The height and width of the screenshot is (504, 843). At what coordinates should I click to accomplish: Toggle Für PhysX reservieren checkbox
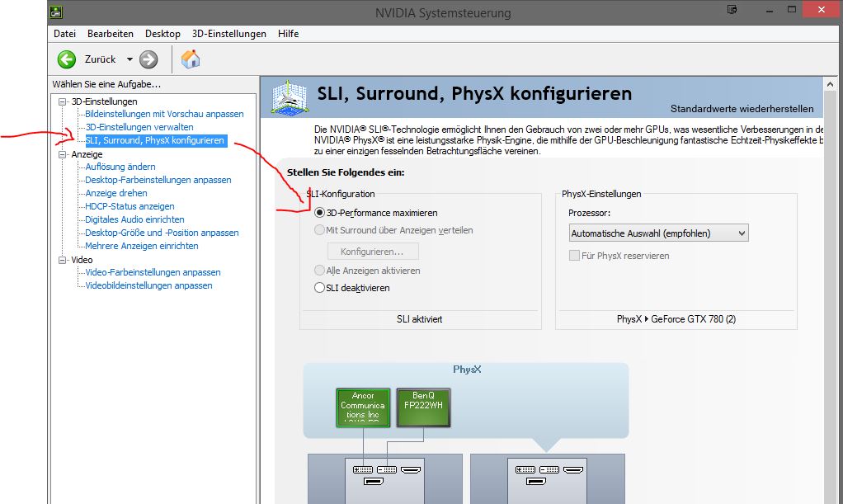[574, 256]
